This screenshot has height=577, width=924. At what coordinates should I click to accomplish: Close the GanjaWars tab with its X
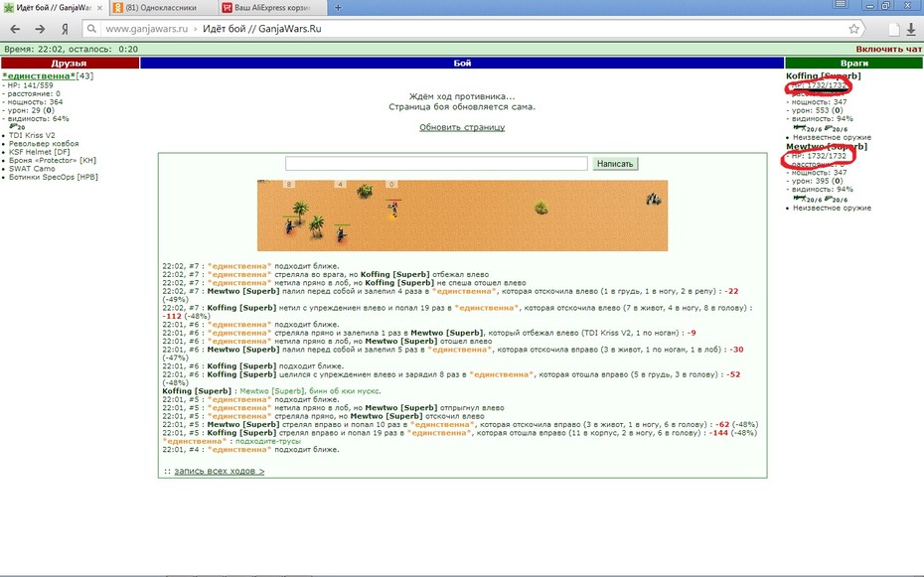pos(99,8)
